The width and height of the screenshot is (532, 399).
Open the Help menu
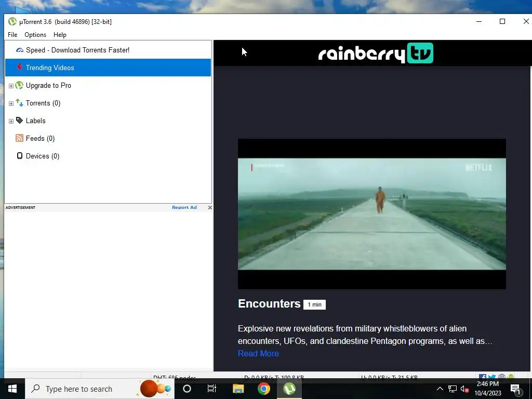click(60, 35)
